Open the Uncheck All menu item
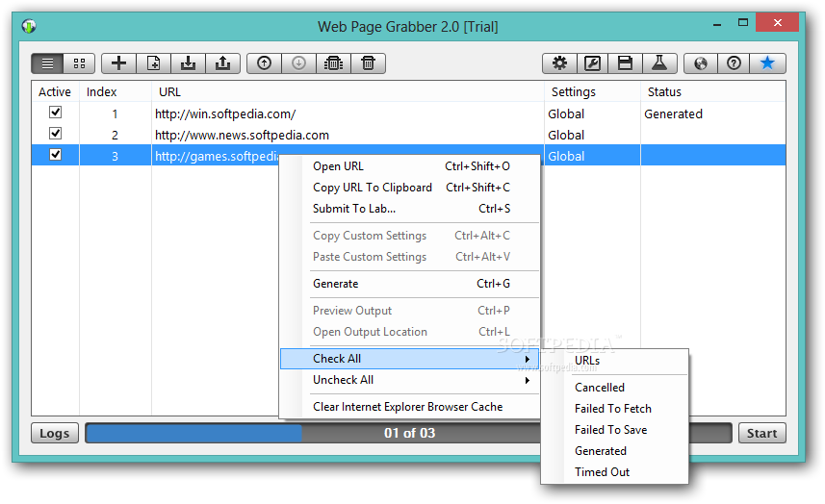 click(410, 380)
